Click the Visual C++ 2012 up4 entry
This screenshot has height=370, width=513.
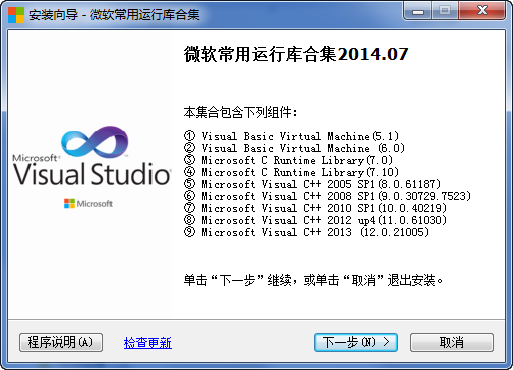pos(315,220)
